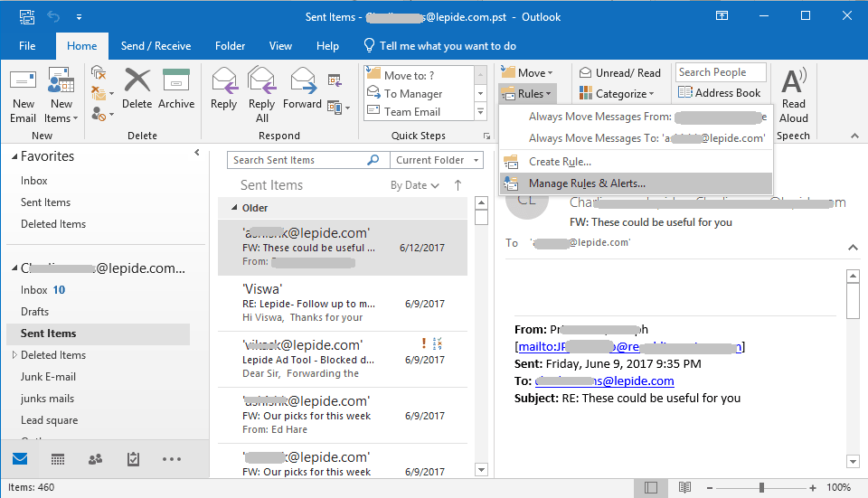The width and height of the screenshot is (868, 498).
Task: Collapse the message header details
Action: tap(853, 248)
